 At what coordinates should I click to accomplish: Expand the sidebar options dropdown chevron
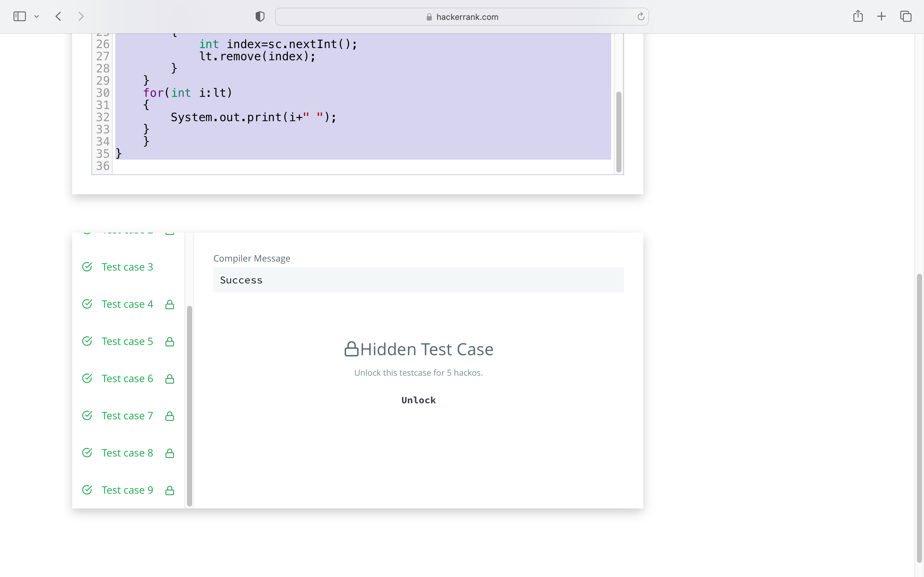[x=37, y=16]
